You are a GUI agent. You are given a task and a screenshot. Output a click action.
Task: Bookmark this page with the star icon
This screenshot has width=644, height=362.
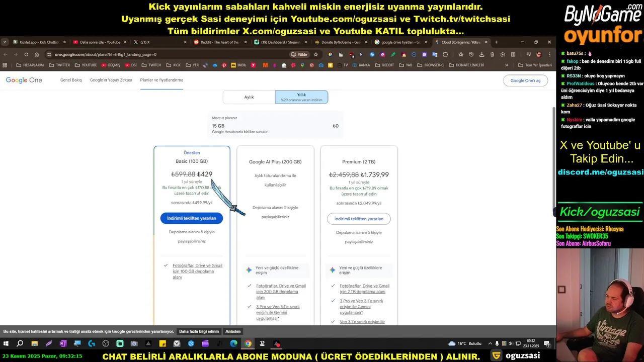[x=316, y=54]
